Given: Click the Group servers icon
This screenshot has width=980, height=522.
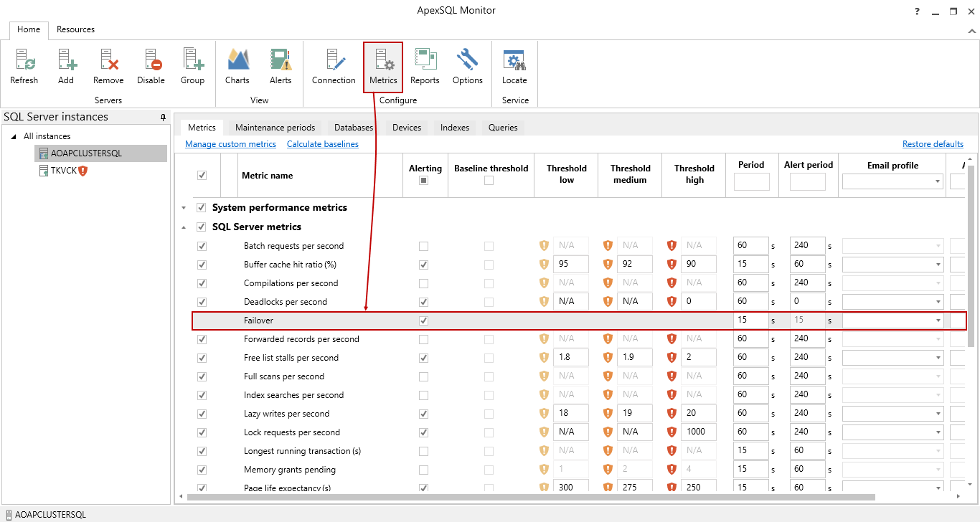Looking at the screenshot, I should [x=192, y=60].
